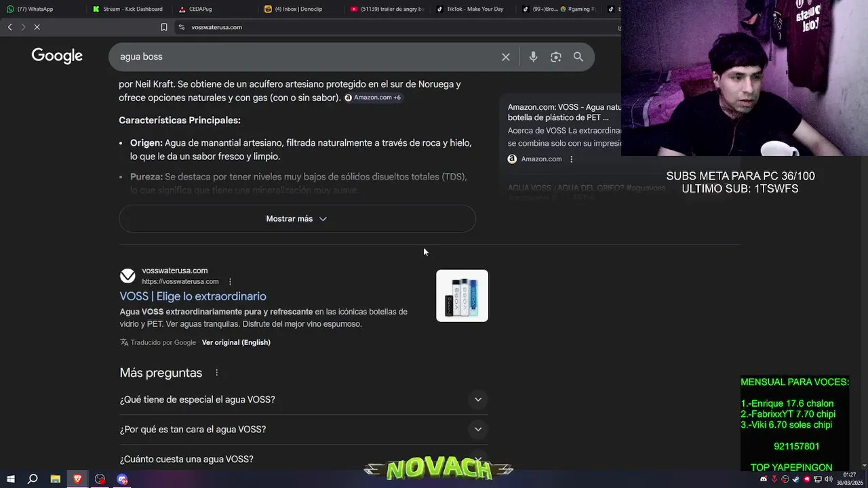Open the https://vosswaterusa.com URL line

pyautogui.click(x=180, y=282)
